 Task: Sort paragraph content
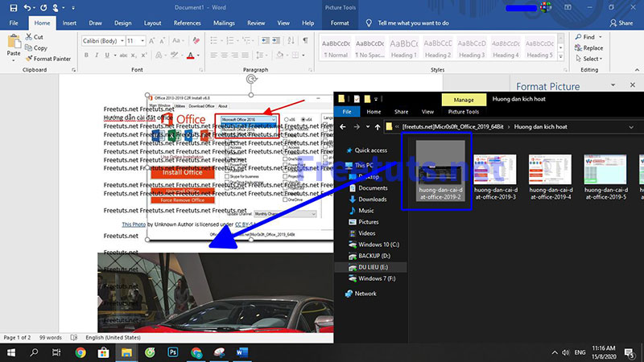(291, 41)
